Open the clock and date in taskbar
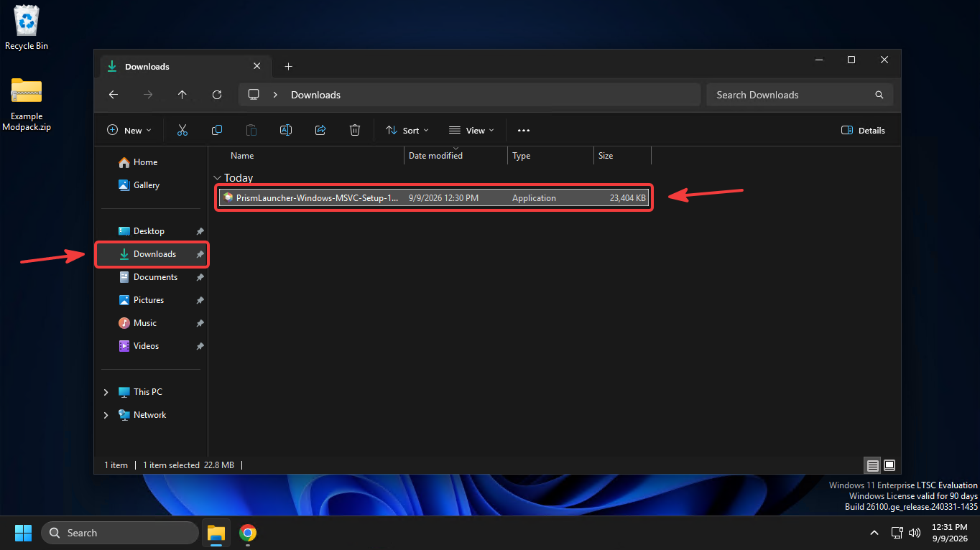The image size is (980, 550). 950,533
